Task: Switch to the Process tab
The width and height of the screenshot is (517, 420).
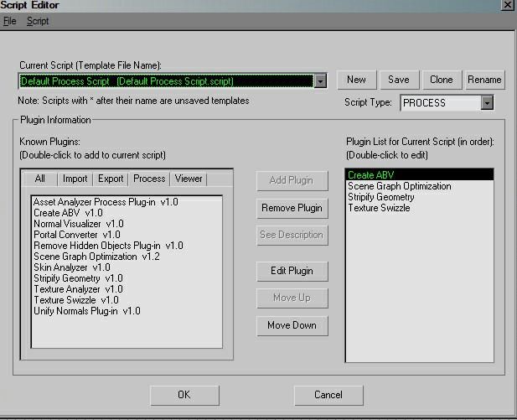Action: pyautogui.click(x=149, y=179)
